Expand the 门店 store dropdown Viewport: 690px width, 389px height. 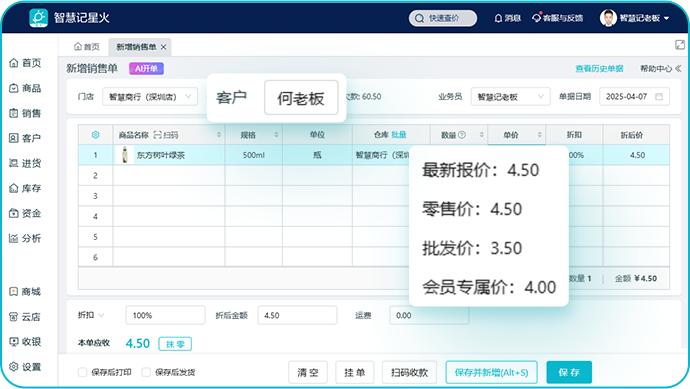[x=150, y=97]
